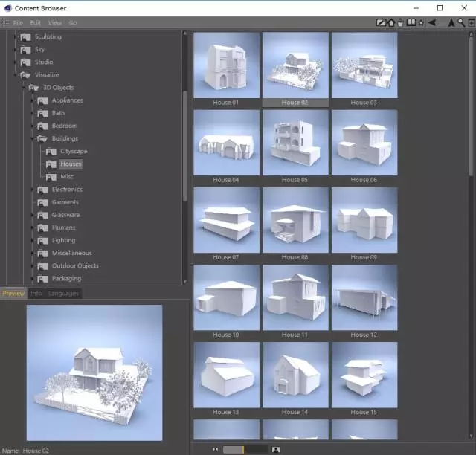Expand the Electronics folder
This screenshot has height=455, width=476.
33,190
